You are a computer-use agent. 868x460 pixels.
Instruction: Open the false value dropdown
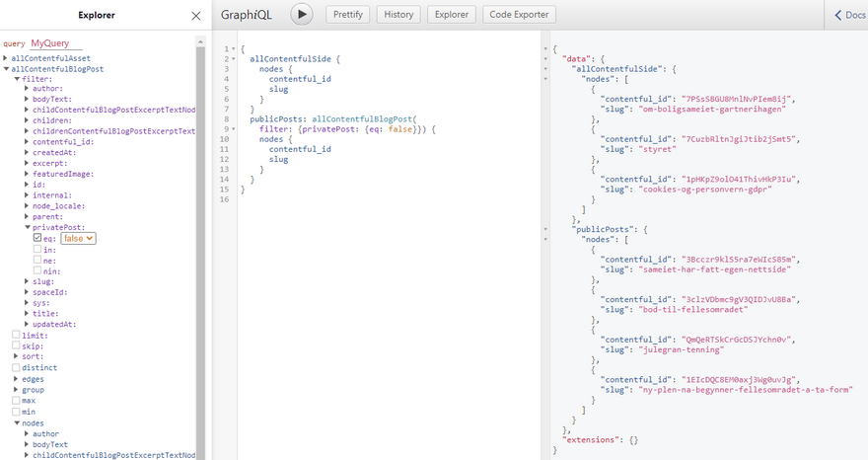tap(78, 238)
